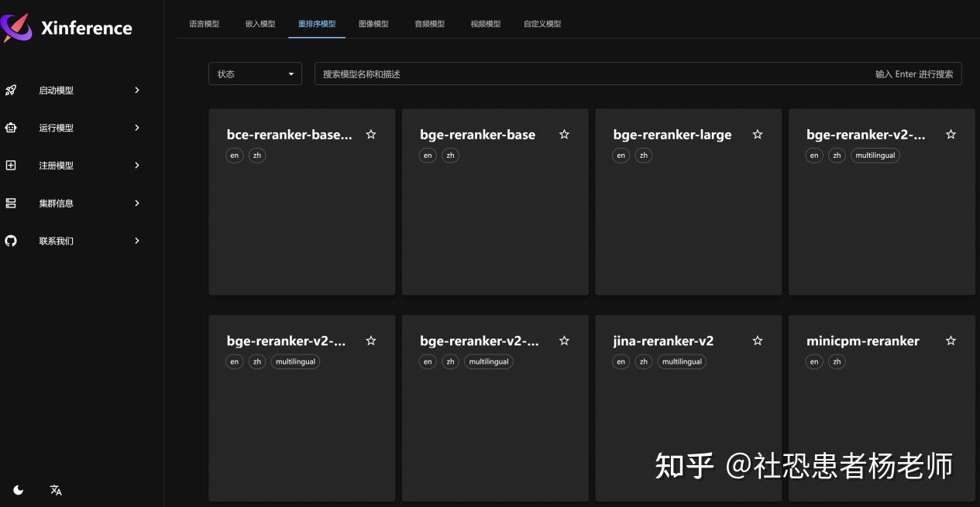Viewport: 980px width, 507px height.
Task: Toggle dark mode with the moon icon
Action: pyautogui.click(x=18, y=489)
